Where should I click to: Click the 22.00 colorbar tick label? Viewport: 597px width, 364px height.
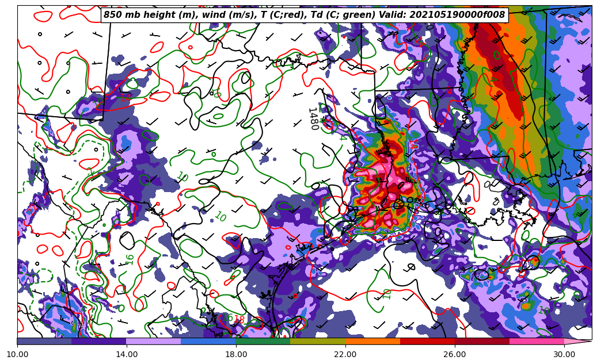345,354
